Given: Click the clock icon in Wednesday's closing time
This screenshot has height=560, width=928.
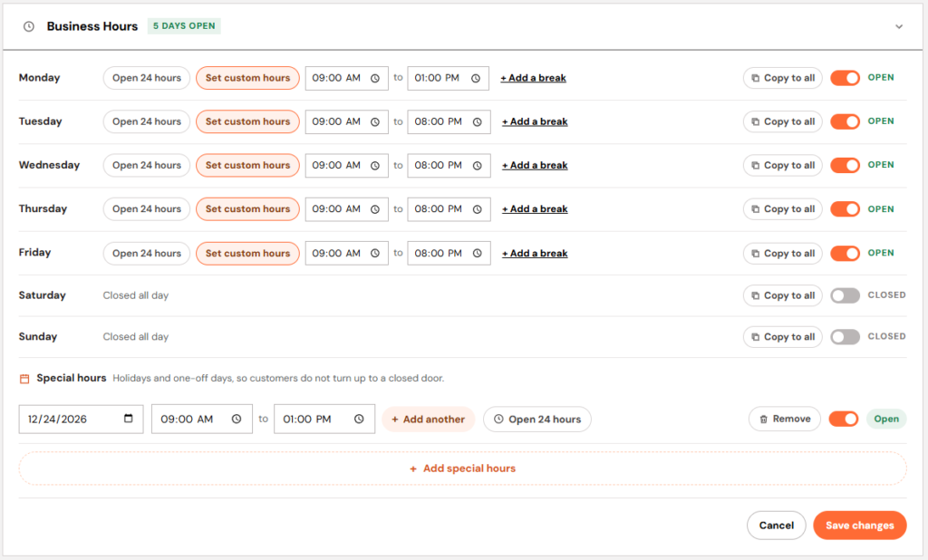Looking at the screenshot, I should tap(477, 166).
